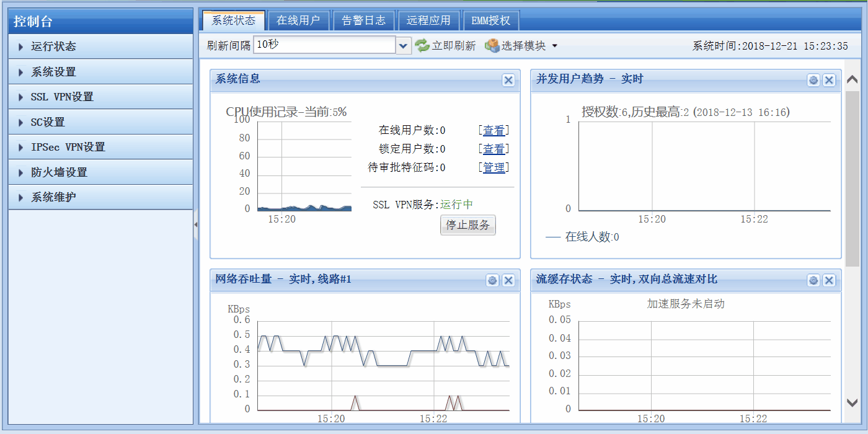The width and height of the screenshot is (868, 434).
Task: Click the 停止服务 button
Action: point(467,225)
